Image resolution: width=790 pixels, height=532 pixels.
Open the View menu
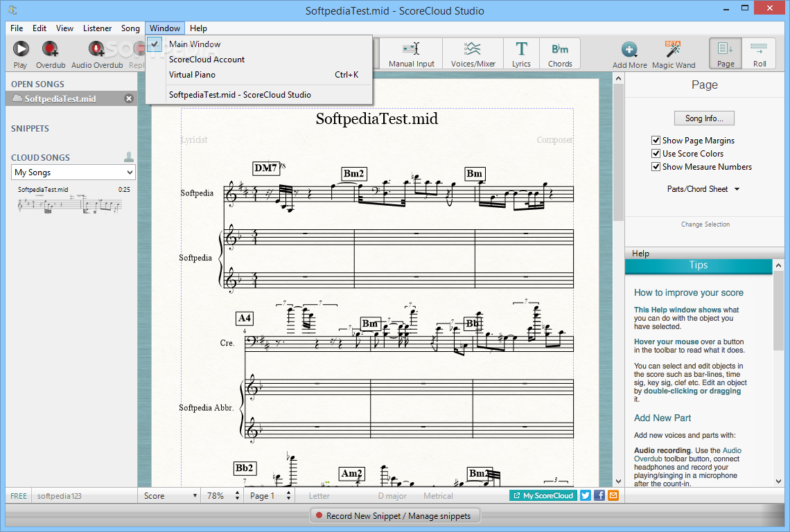click(64, 28)
